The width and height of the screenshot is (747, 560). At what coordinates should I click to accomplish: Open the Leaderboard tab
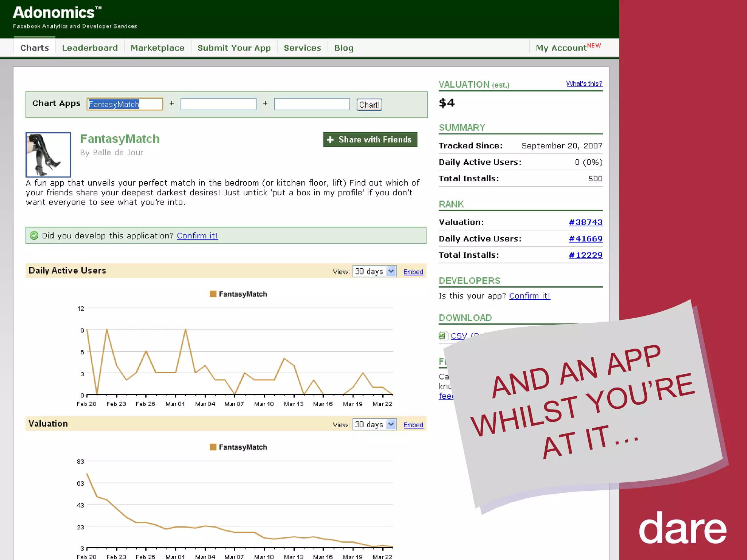coord(90,48)
